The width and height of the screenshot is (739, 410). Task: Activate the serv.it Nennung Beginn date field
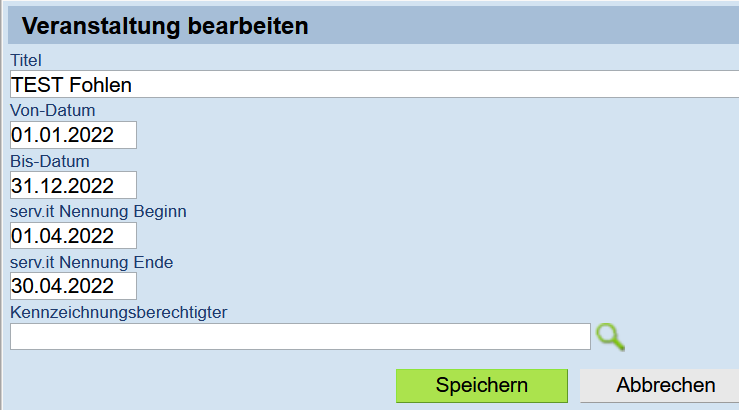pos(74,236)
